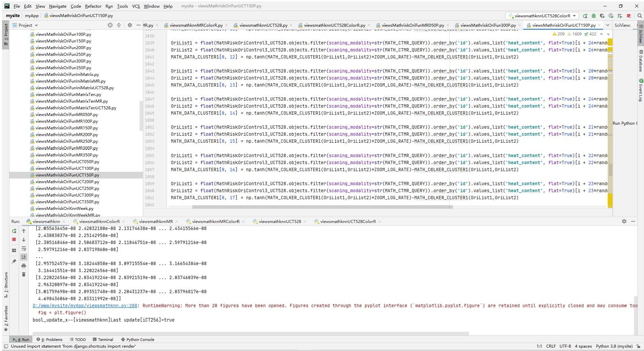Viewport: 644px width, 351px height.
Task: Open the Favorites side panel
Action: [6, 318]
